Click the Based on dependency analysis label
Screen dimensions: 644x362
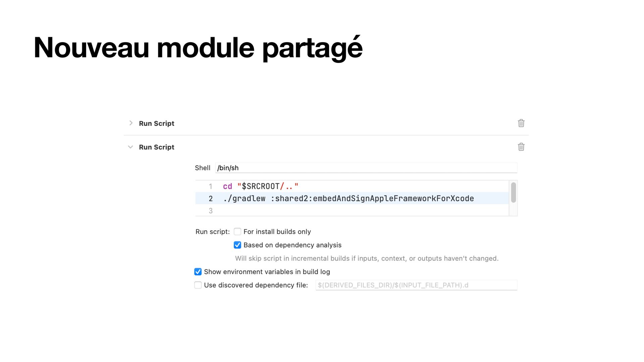pyautogui.click(x=292, y=245)
